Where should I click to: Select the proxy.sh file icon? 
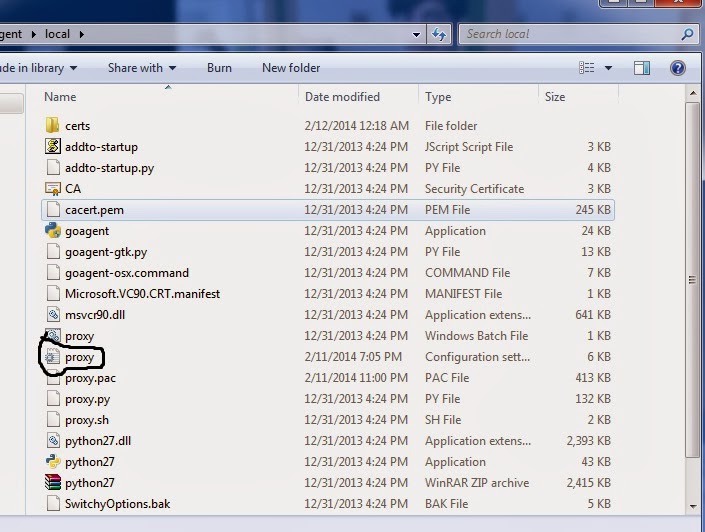click(x=53, y=420)
